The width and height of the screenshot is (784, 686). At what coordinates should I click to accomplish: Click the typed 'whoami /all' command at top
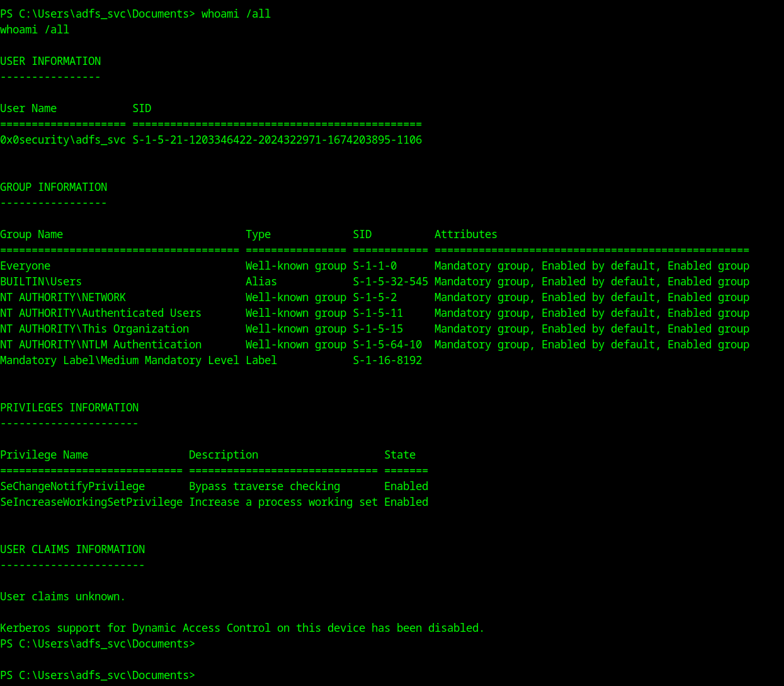point(236,14)
